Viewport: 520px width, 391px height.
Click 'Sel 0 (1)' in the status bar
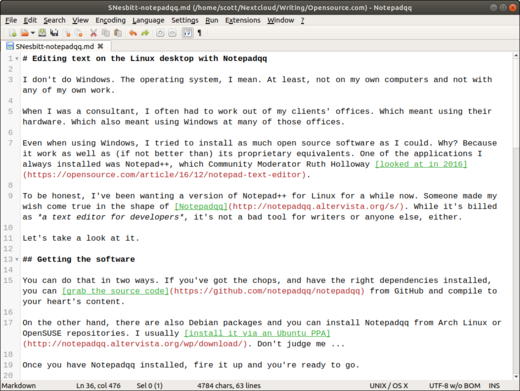pos(149,386)
